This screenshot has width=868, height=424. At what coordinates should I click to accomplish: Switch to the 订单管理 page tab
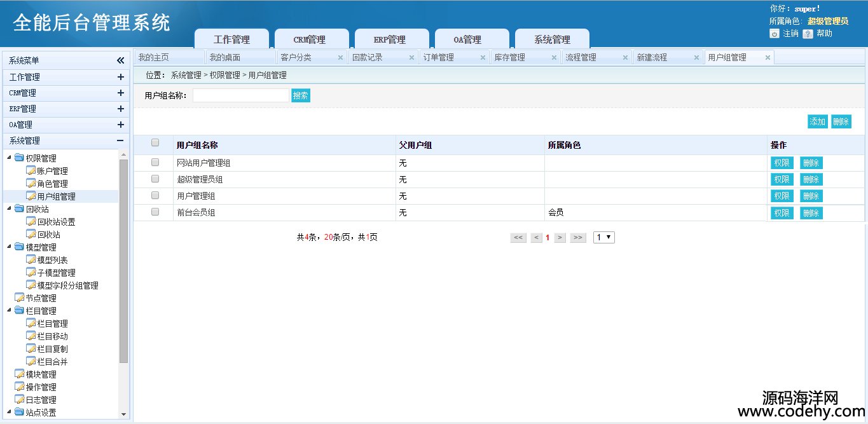pyautogui.click(x=455, y=57)
